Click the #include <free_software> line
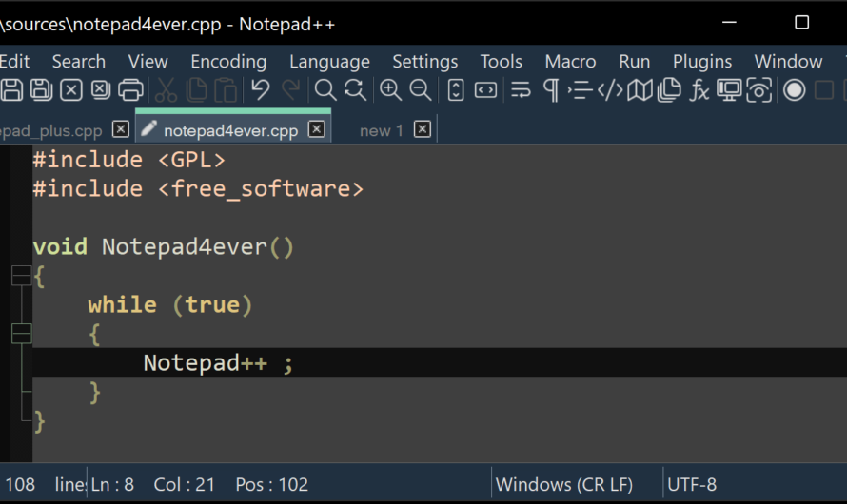This screenshot has height=504, width=847. 198,189
